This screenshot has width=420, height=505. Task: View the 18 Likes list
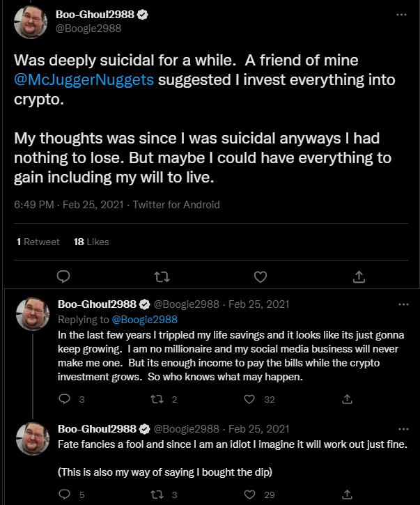91,242
